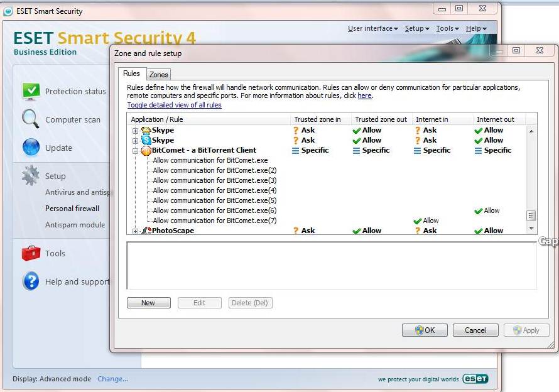Click the Trusted zone out column header
The width and height of the screenshot is (559, 392).
381,119
